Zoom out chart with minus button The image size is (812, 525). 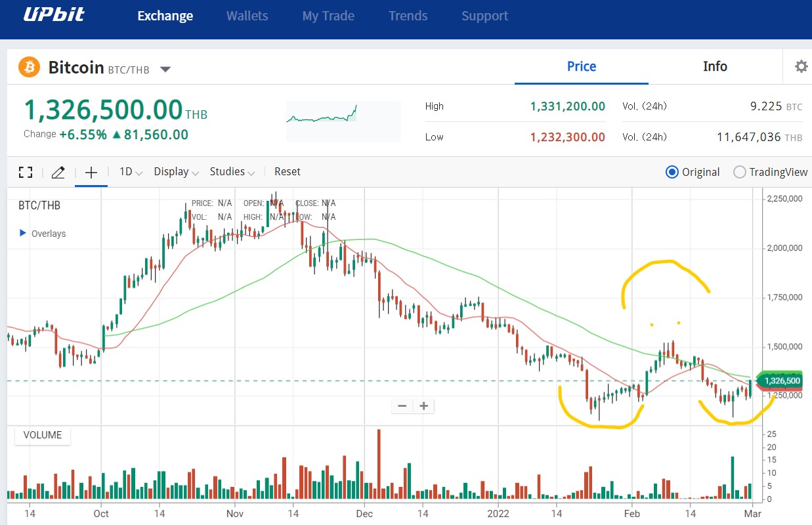(402, 406)
